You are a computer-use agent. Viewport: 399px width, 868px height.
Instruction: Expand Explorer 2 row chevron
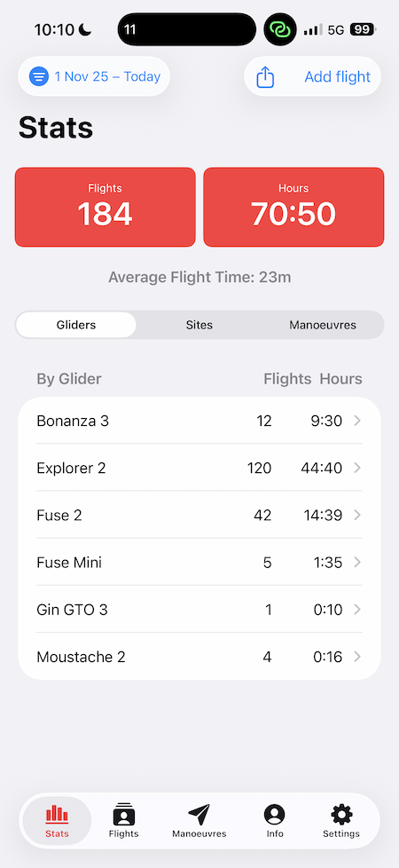[x=357, y=468]
